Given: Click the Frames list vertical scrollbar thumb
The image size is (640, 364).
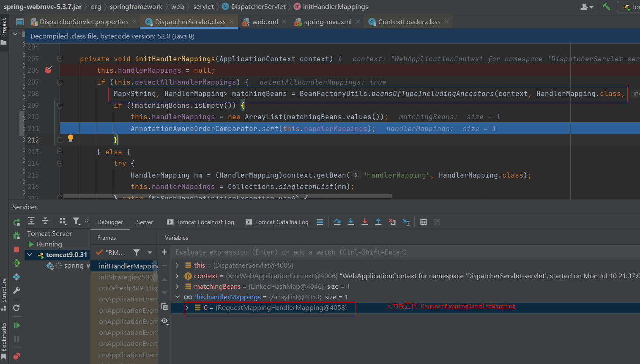Looking at the screenshot, I should point(155,271).
